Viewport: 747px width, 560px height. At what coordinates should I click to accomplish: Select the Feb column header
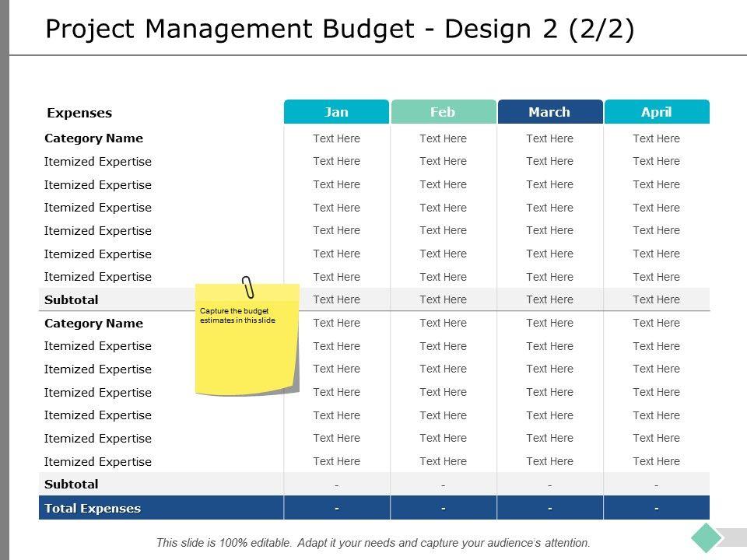tap(443, 112)
